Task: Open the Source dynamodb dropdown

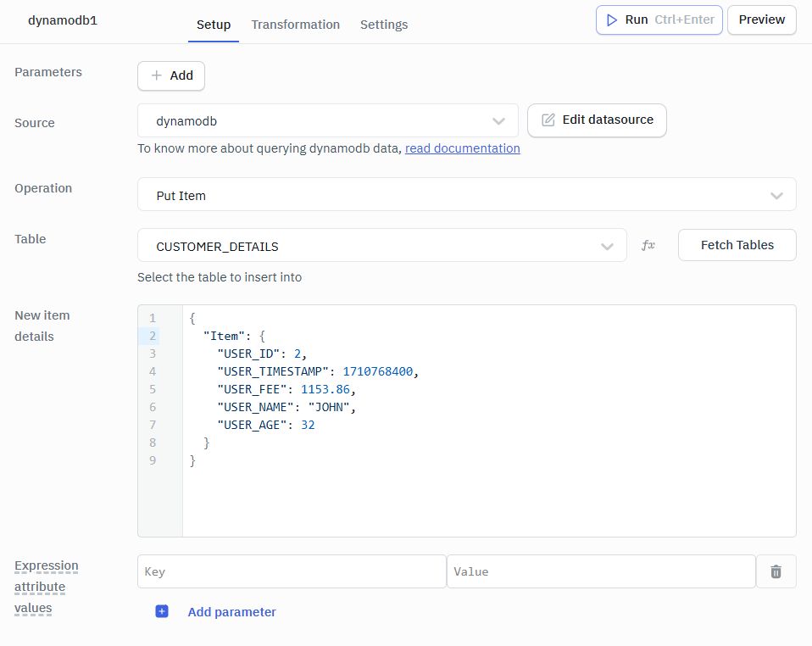Action: 328,120
